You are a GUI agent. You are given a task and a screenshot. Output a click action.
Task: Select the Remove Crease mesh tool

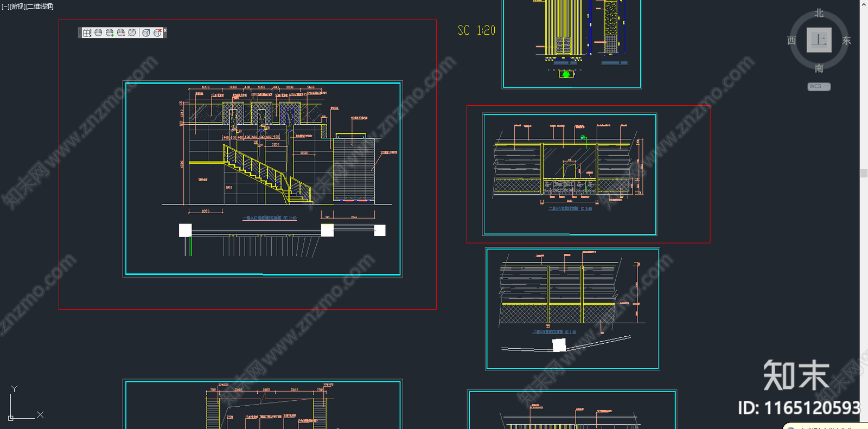(157, 33)
